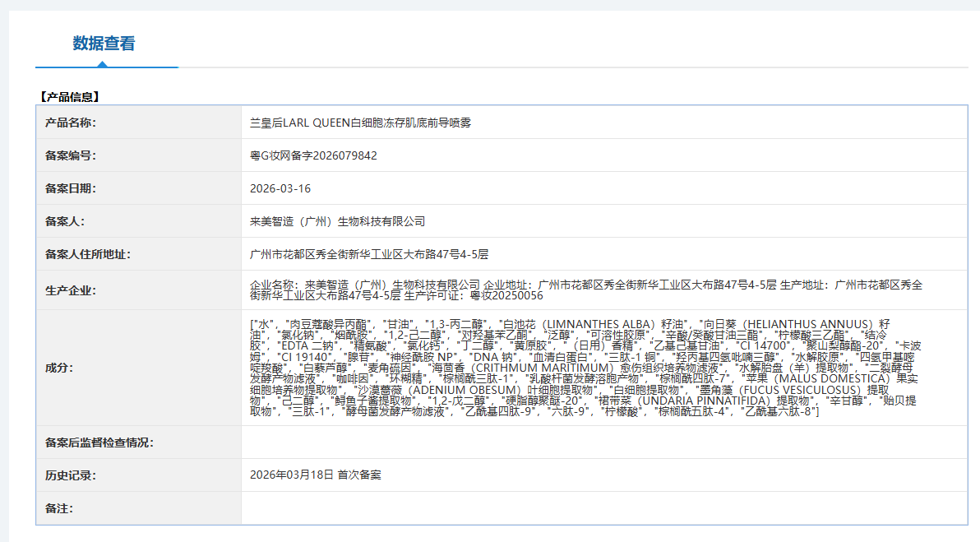Click the 备案人住所地址 label

88,254
